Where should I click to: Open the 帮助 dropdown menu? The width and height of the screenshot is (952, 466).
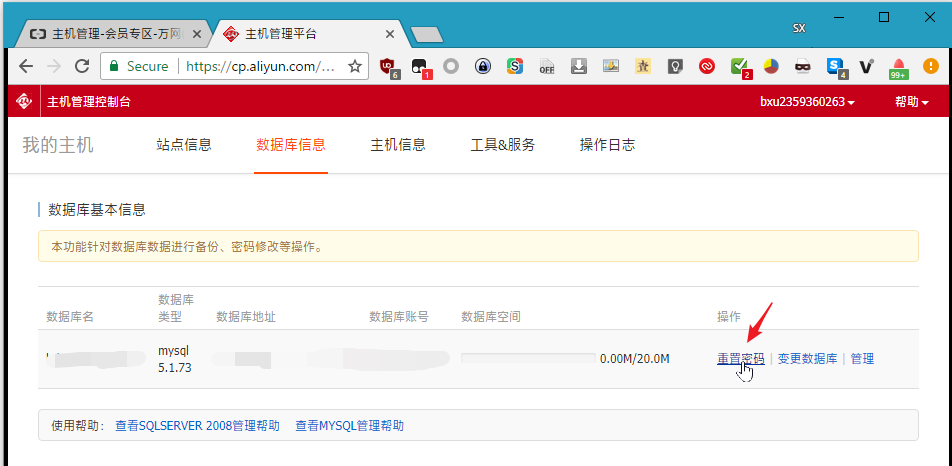coord(911,102)
